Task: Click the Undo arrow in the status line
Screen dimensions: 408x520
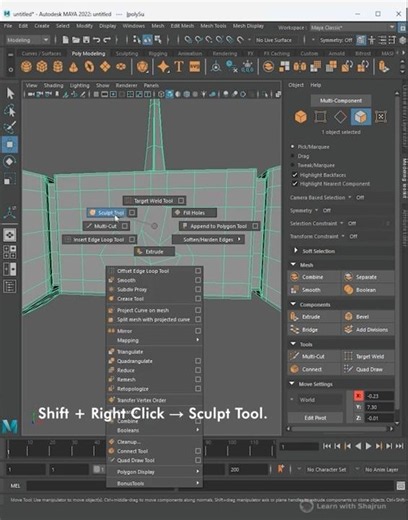Action: [x=97, y=40]
